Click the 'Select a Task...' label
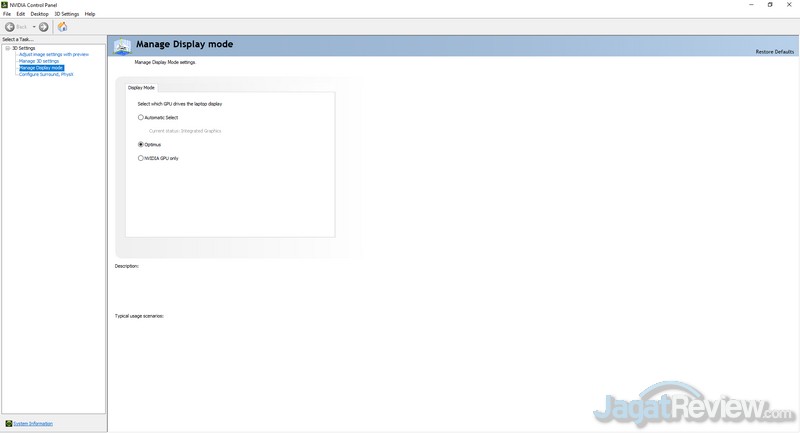The height and width of the screenshot is (433, 800). point(18,39)
